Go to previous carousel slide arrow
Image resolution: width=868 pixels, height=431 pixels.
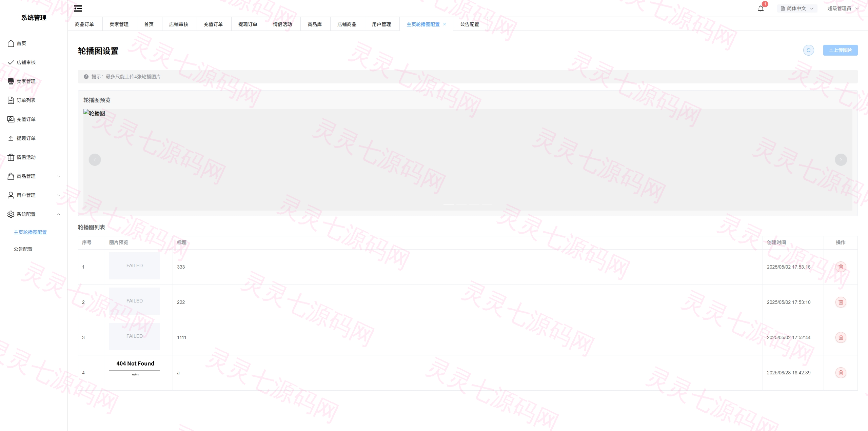pos(95,160)
